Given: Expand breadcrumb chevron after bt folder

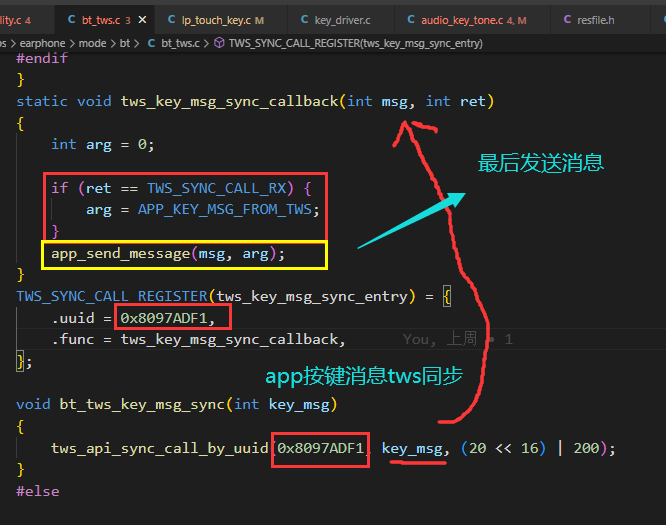Looking at the screenshot, I should point(136,43).
